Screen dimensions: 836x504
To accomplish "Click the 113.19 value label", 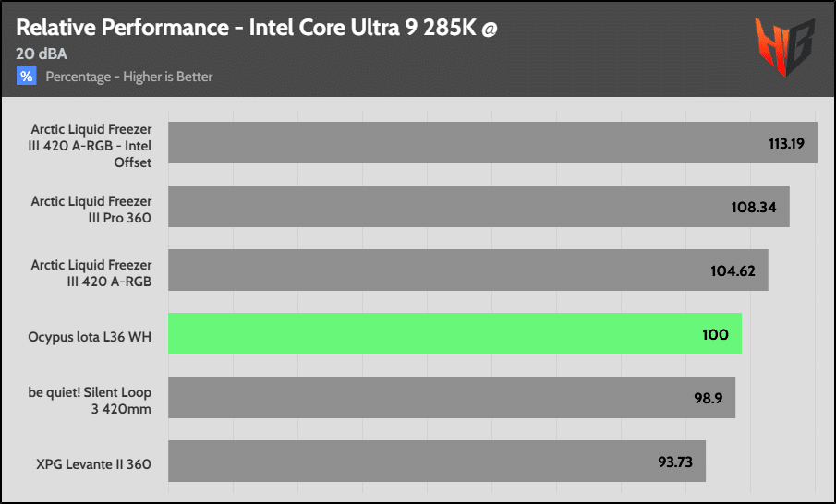I will [x=786, y=143].
